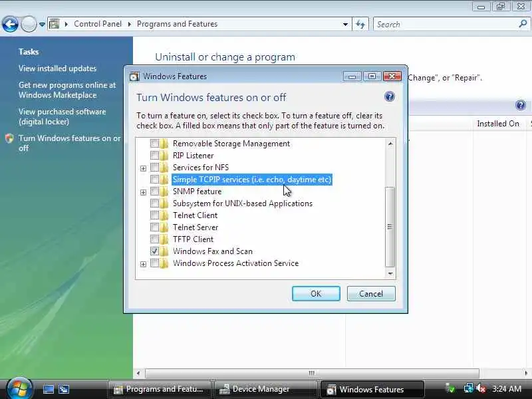Open the Windows Start orb
The image size is (532, 399).
19,389
